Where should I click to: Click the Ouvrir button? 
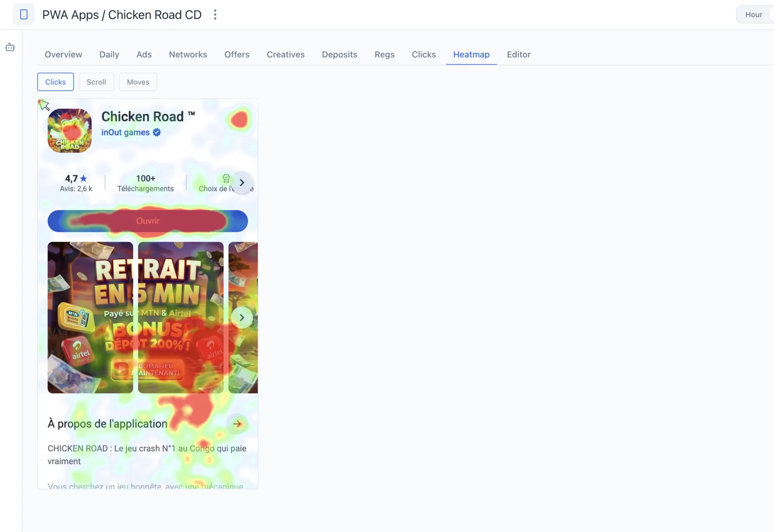click(148, 221)
